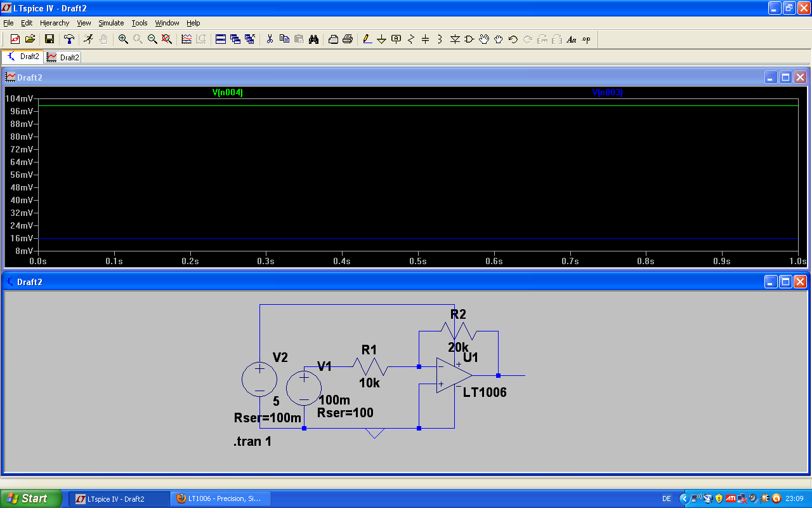This screenshot has height=508, width=812.
Task: Add a SPICE directive with the .op icon
Action: tap(586, 39)
